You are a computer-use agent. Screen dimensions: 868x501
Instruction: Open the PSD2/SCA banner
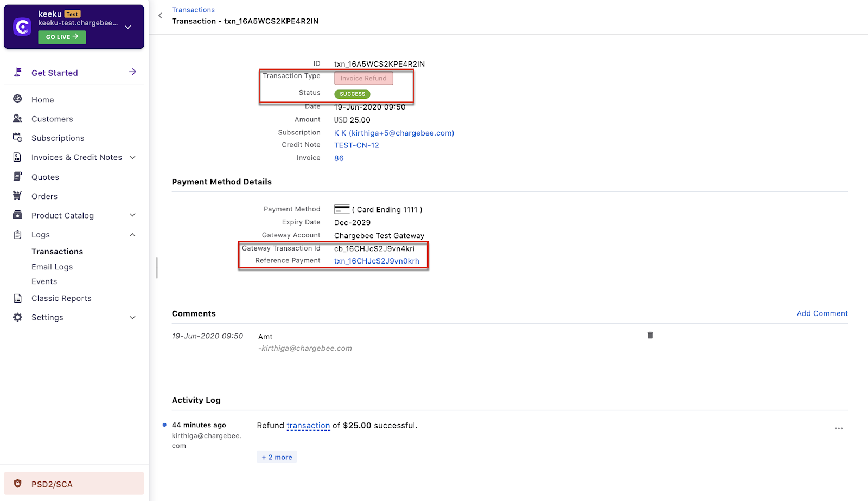coord(74,484)
